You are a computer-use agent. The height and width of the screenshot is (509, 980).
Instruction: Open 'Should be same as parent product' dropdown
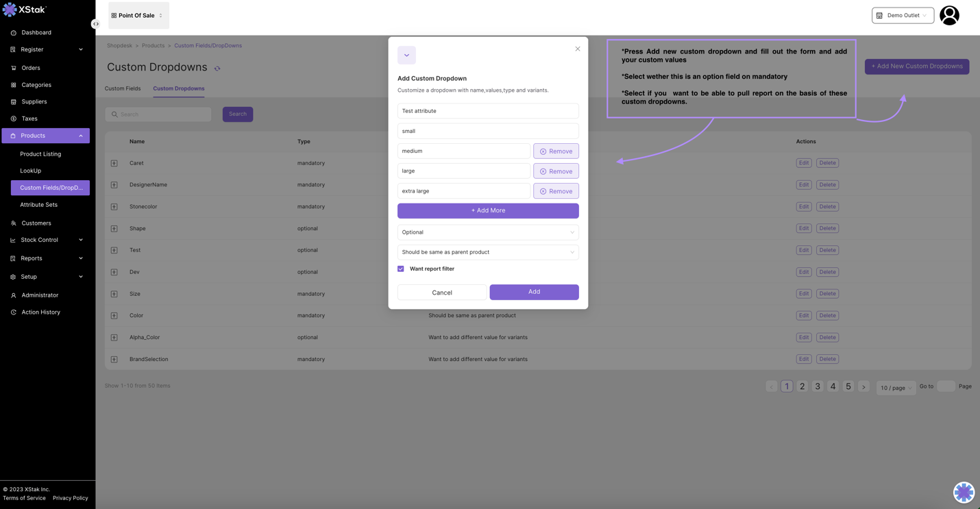pos(487,252)
